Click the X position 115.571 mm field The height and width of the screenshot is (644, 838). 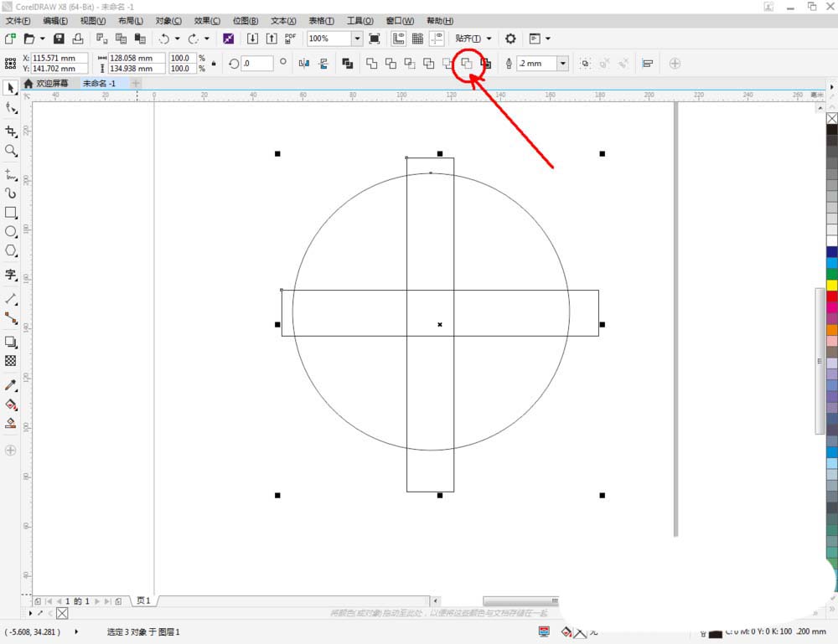click(x=59, y=58)
